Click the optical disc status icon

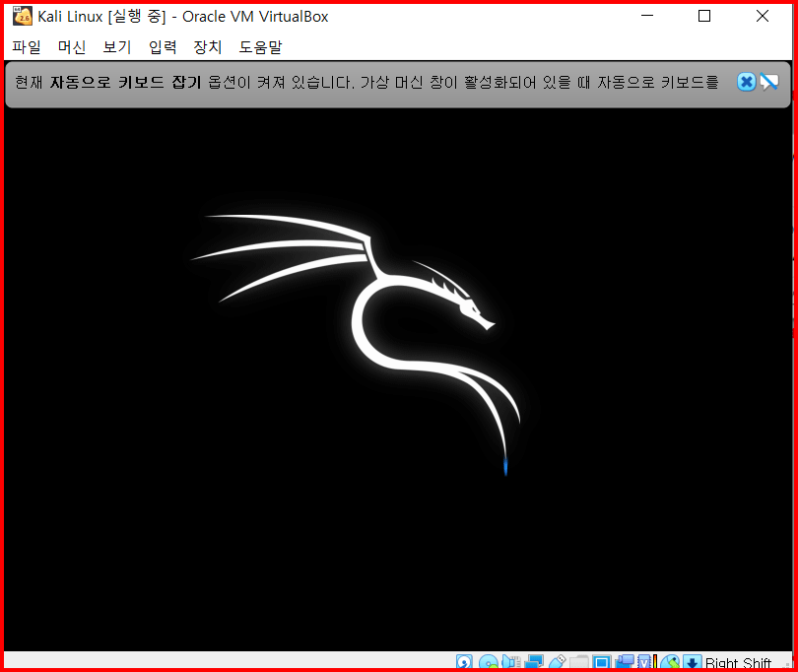point(489,661)
